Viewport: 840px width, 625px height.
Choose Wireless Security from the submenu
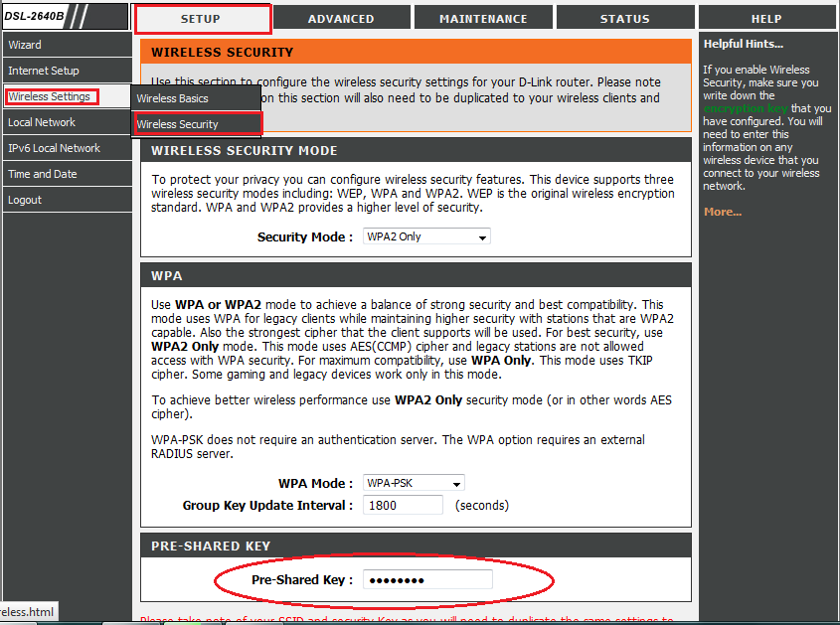pos(178,124)
